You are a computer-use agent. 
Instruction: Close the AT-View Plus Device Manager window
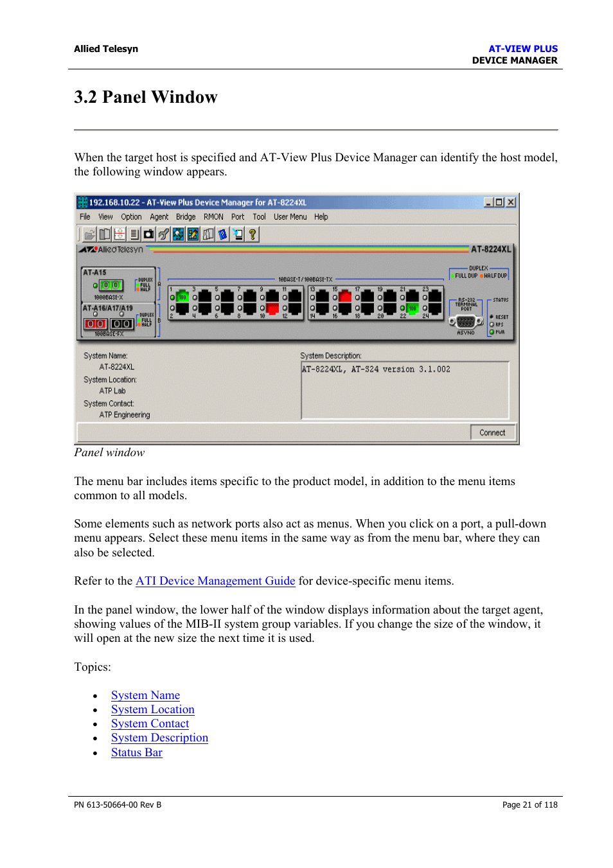511,202
